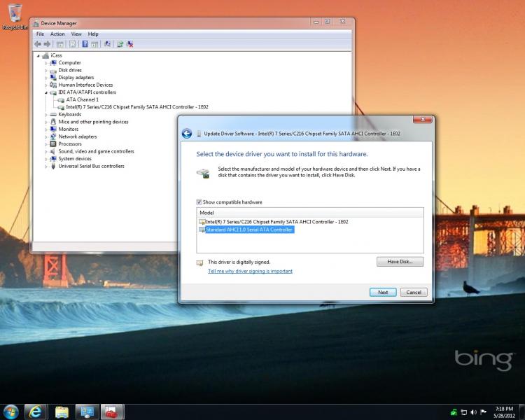This screenshot has width=525, height=420.
Task: Open 'Tell me why driver signing is important' link
Action: click(x=250, y=271)
